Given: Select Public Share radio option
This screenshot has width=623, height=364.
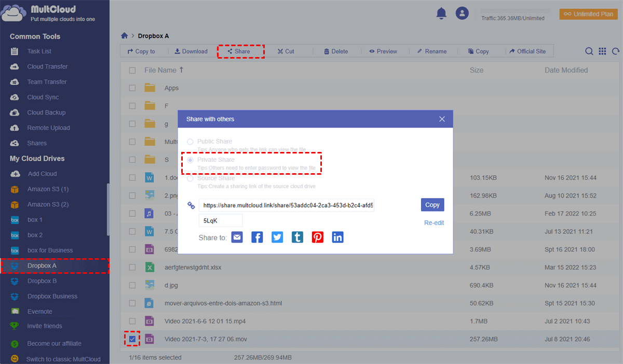Looking at the screenshot, I should (x=190, y=142).
